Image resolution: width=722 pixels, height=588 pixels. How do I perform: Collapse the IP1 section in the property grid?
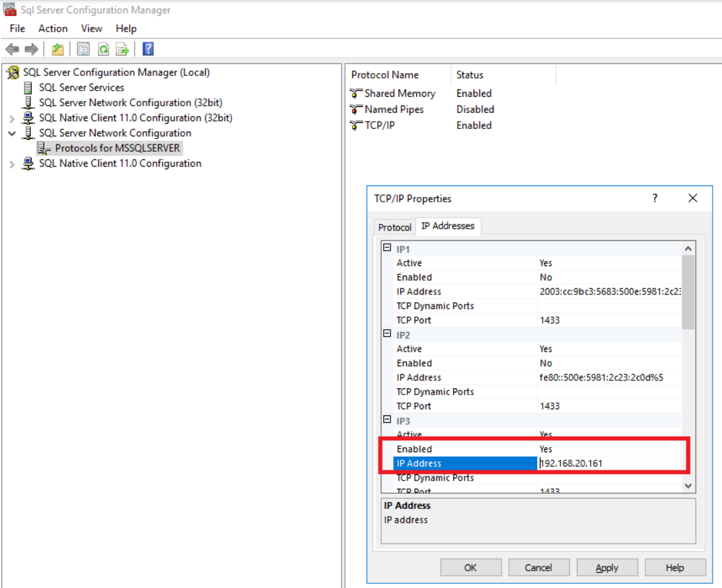(x=387, y=248)
